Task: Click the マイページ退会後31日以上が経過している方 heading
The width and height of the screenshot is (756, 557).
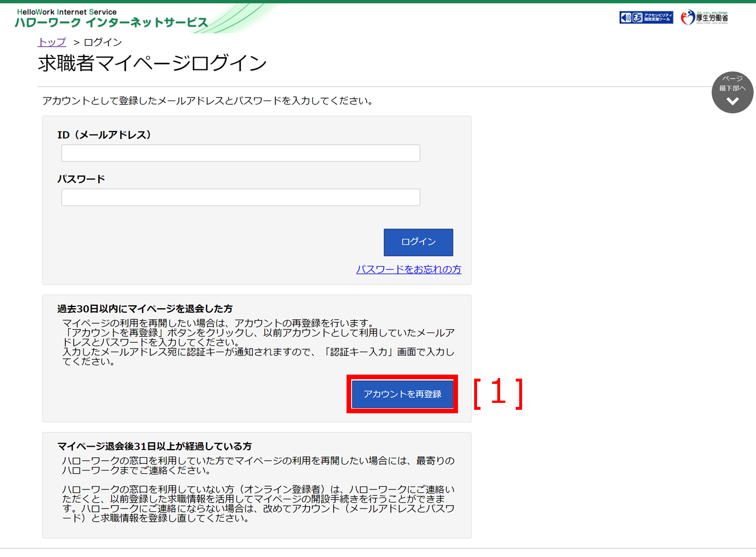Action: 154,446
